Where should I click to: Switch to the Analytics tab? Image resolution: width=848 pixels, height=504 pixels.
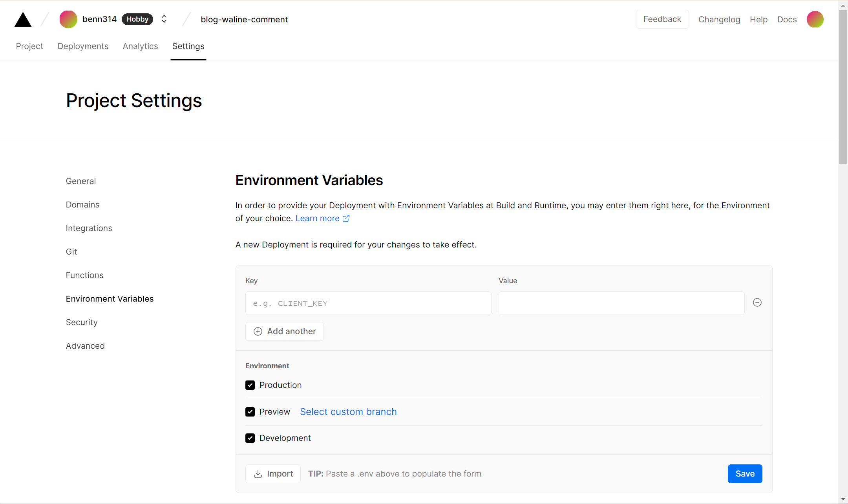tap(140, 46)
